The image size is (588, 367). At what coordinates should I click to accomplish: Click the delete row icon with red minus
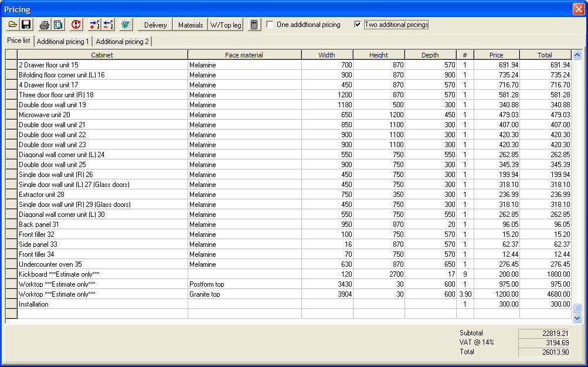pyautogui.click(x=108, y=25)
